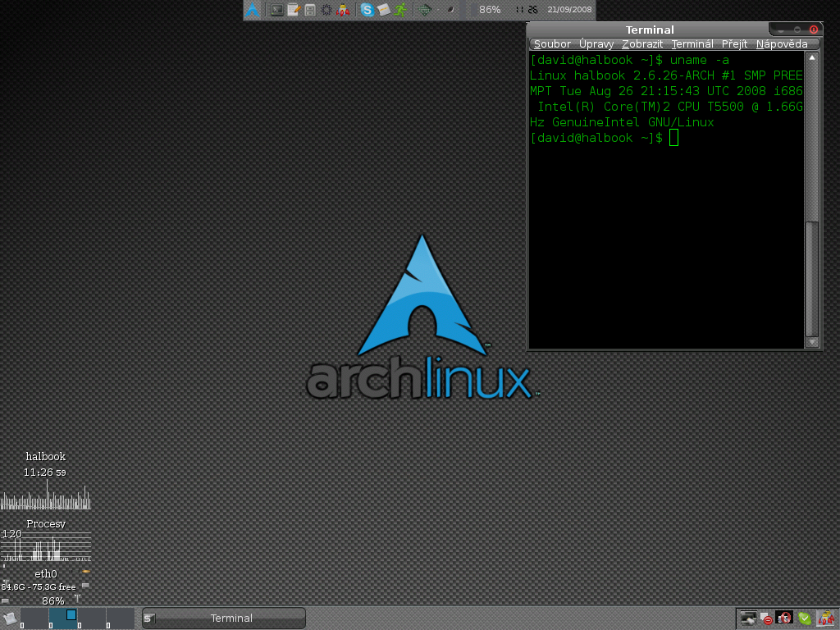Click the 21/09/2008 date in the shelf
The image size is (840, 630).
(569, 10)
